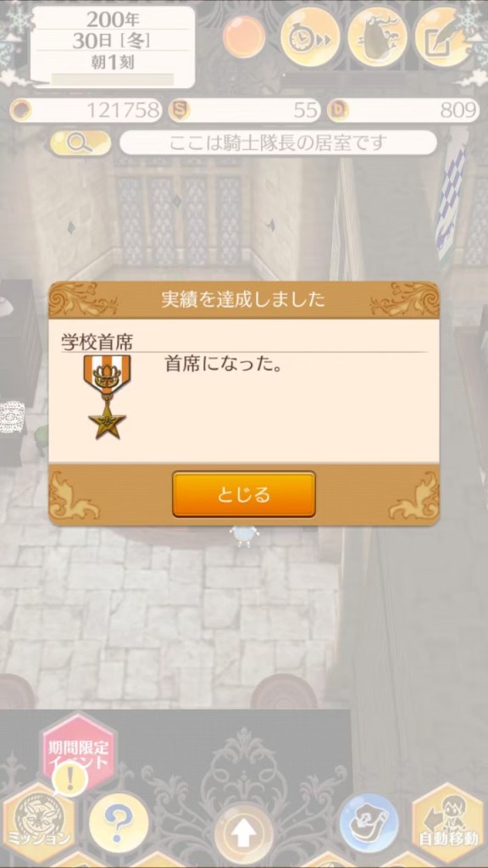Tap the exclamation mark mission alert bubble

point(69,780)
